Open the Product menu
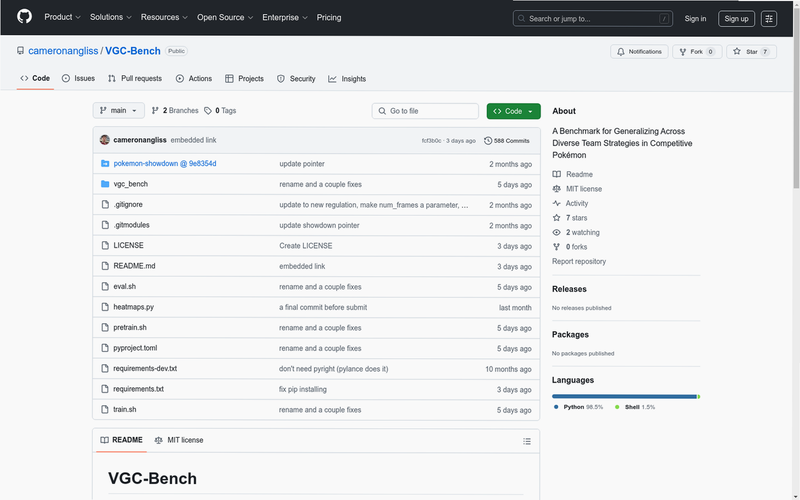This screenshot has height=500, width=800. coord(62,17)
